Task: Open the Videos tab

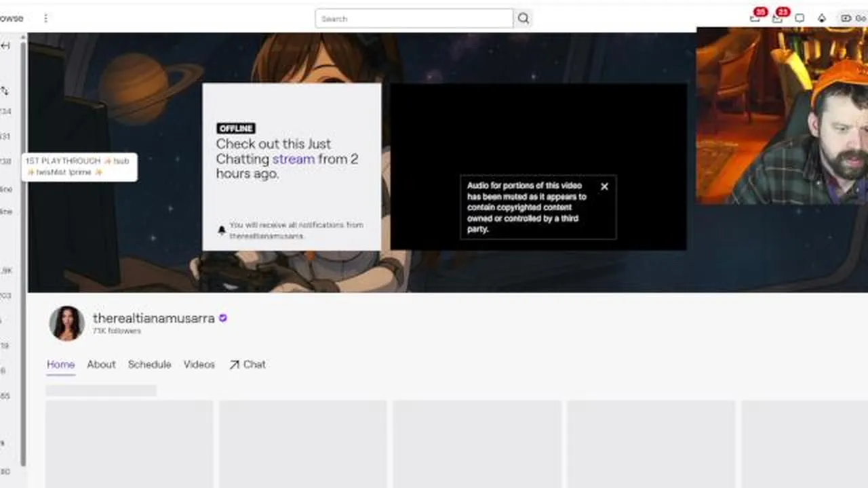Action: click(199, 365)
